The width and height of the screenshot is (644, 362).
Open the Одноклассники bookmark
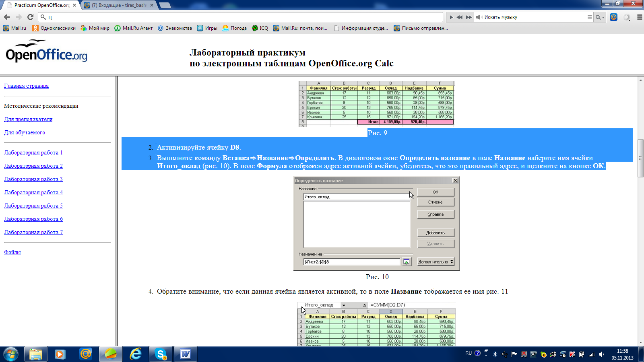[x=54, y=28]
